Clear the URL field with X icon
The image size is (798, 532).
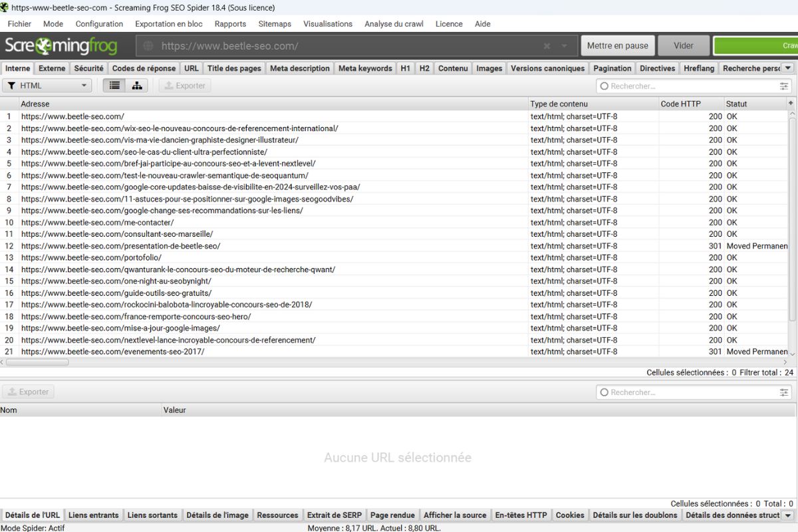547,46
